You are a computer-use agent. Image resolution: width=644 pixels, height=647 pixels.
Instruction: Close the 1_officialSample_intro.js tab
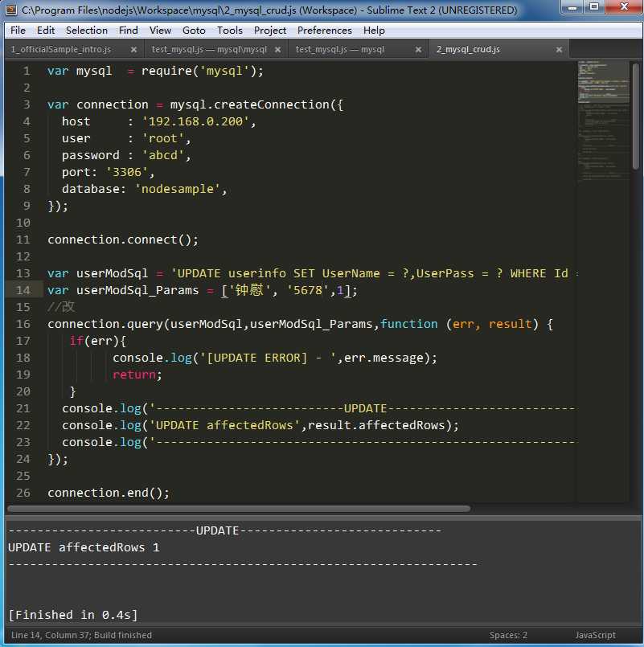(x=133, y=50)
